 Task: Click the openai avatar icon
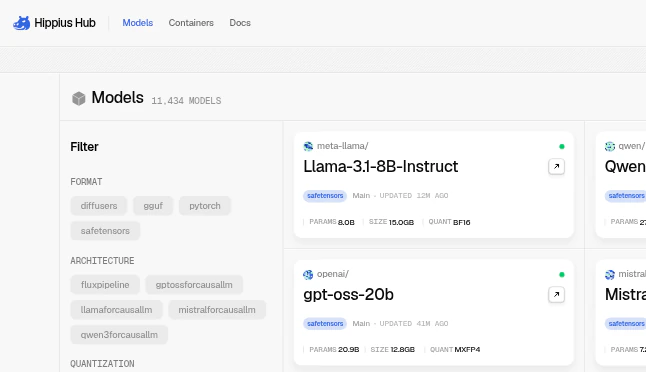pyautogui.click(x=308, y=274)
